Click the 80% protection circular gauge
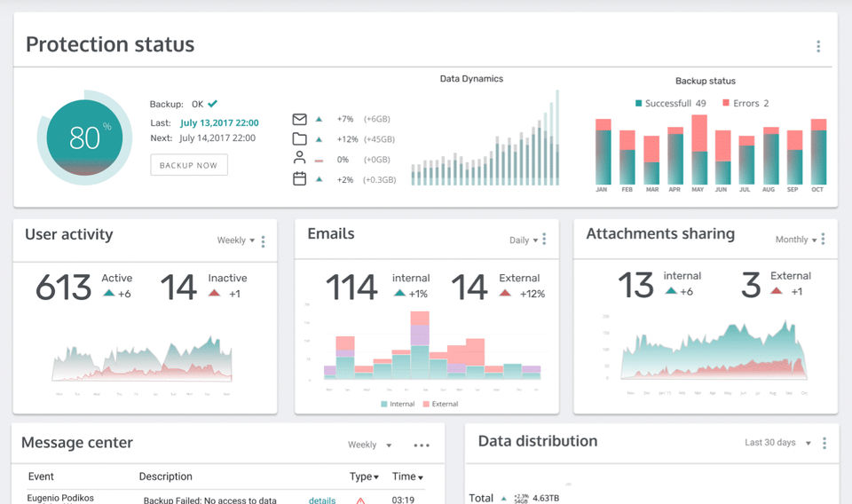Image resolution: width=852 pixels, height=504 pixels. [x=84, y=138]
